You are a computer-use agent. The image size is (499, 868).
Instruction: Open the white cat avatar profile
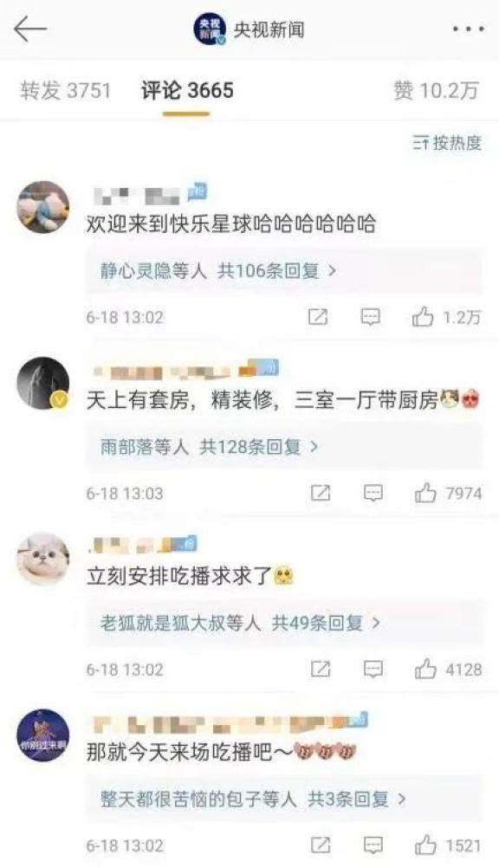point(44,559)
